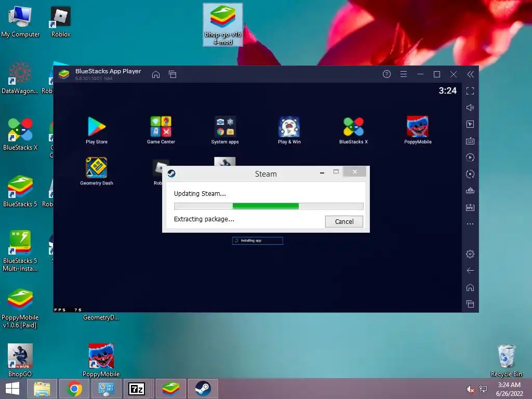The width and height of the screenshot is (532, 399).
Task: Switch to BlueStacks taskbar button
Action: pos(170,389)
